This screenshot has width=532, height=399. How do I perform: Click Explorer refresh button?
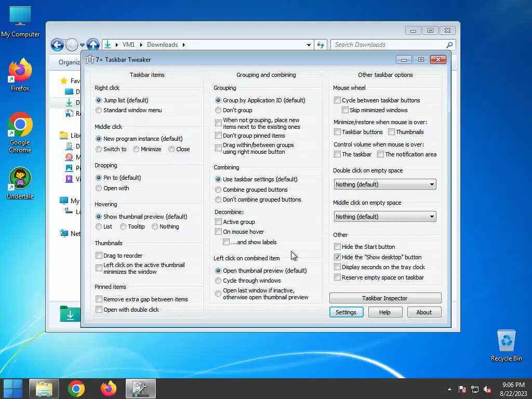coord(321,45)
